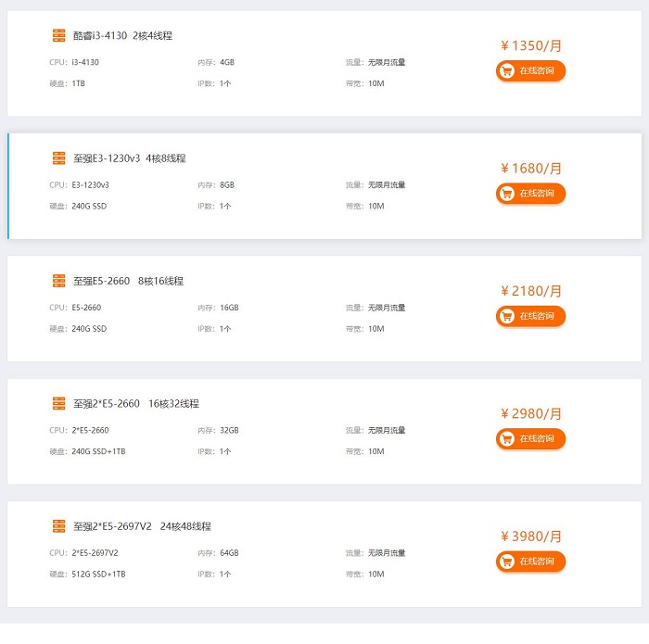Open the 至强2*E5-2697V2 24核48线程 title
Screen dimensions: 649x644
tap(142, 526)
